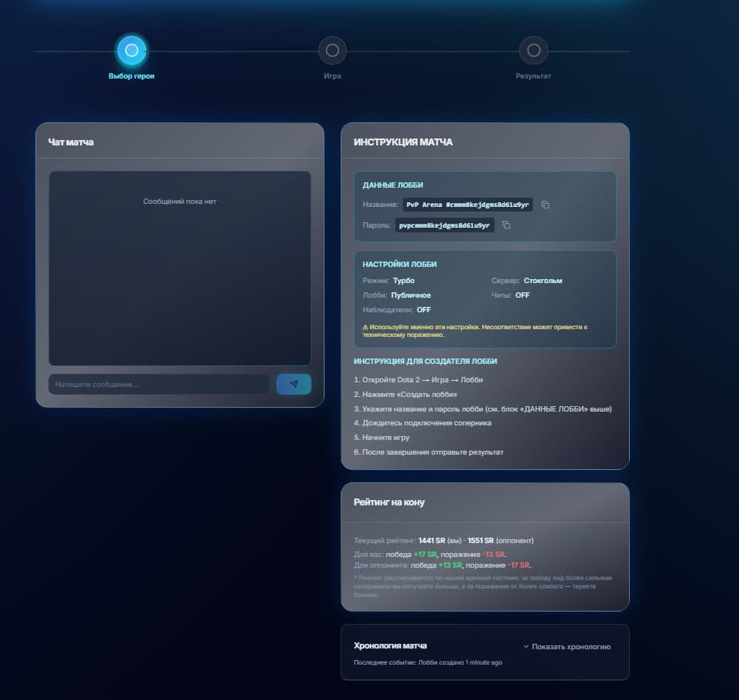Click the 'PvP Arena' lobby name code box
The width and height of the screenshot is (739, 700).
[468, 205]
